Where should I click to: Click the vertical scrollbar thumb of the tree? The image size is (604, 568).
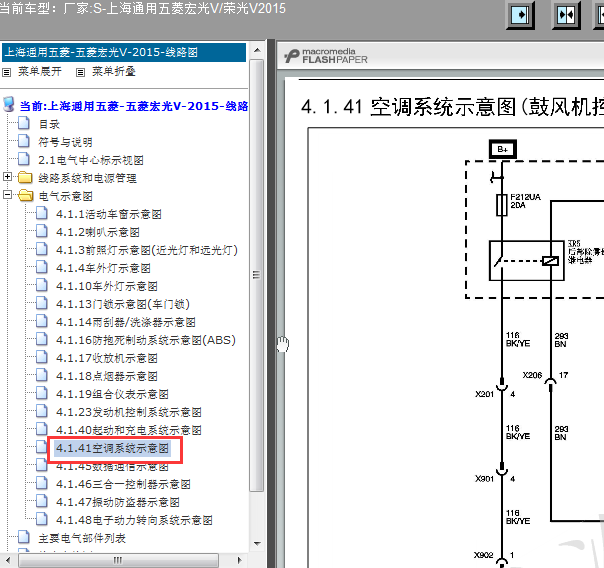(257, 275)
